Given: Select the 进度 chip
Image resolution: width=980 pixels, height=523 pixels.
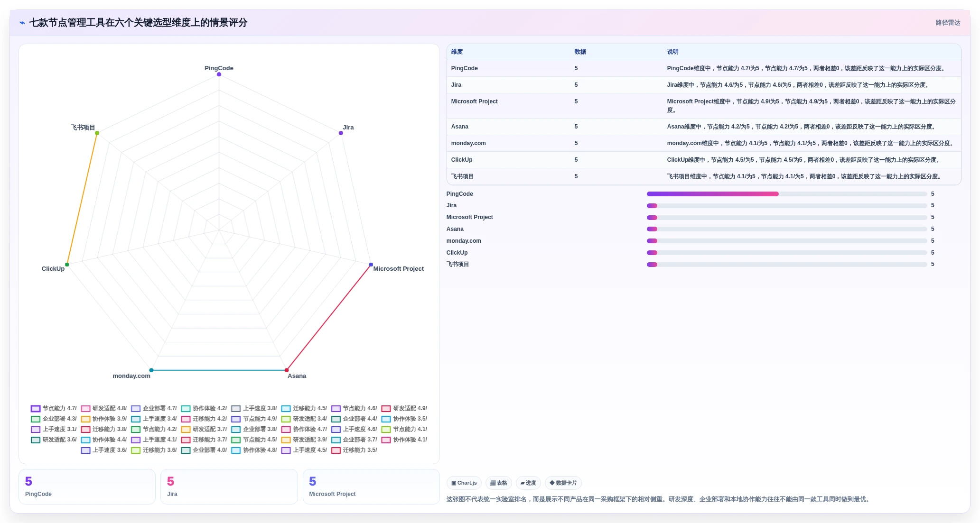Looking at the screenshot, I should point(528,483).
